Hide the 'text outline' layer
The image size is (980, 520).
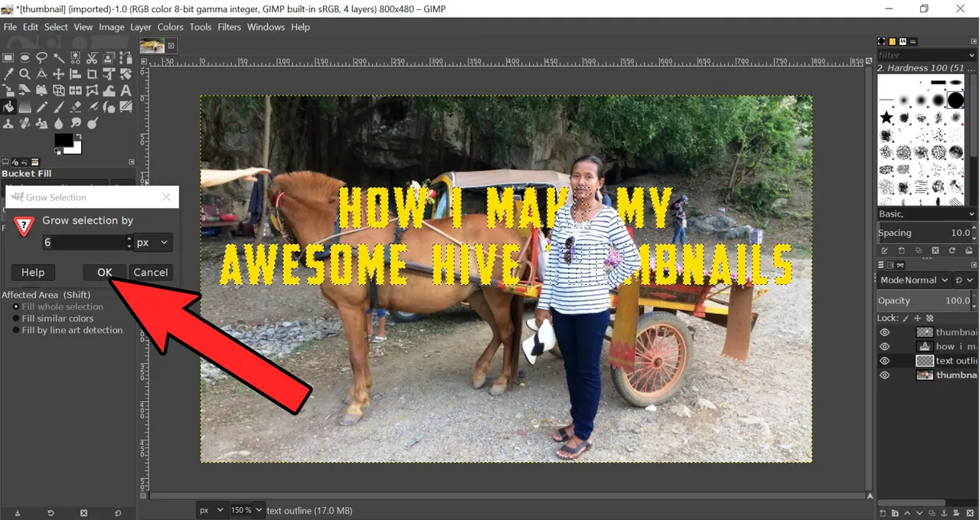884,361
